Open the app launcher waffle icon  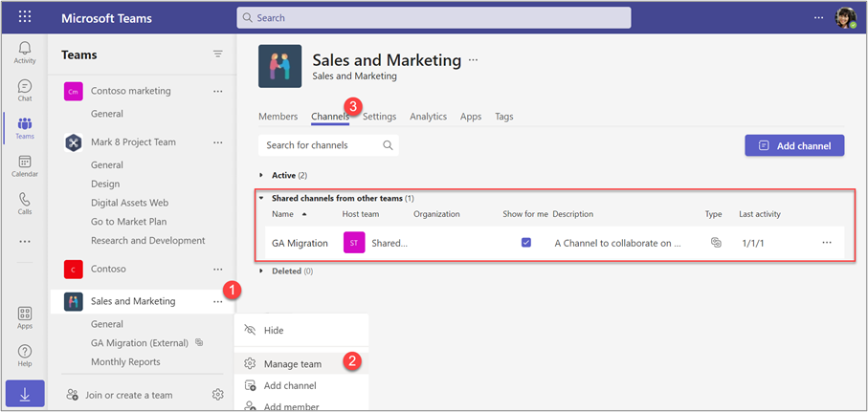(x=25, y=17)
